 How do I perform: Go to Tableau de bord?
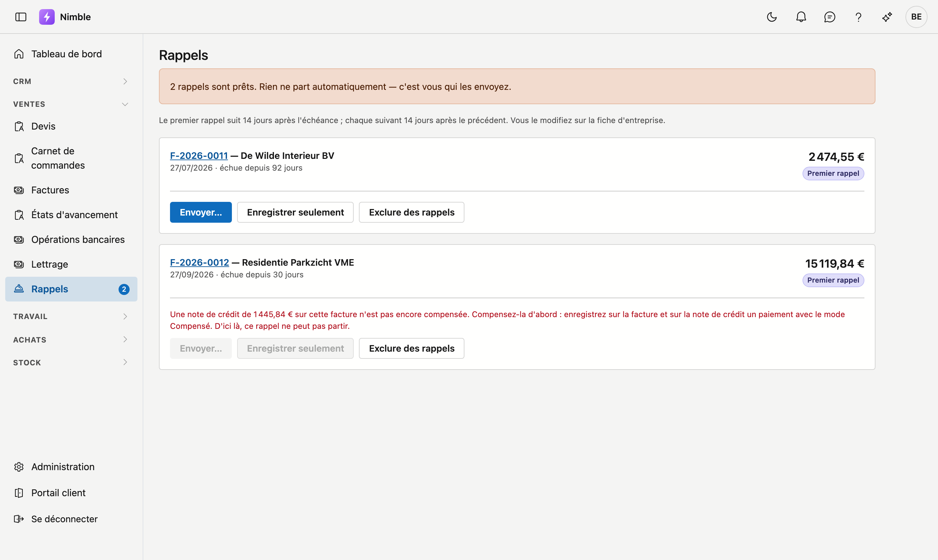pos(71,54)
